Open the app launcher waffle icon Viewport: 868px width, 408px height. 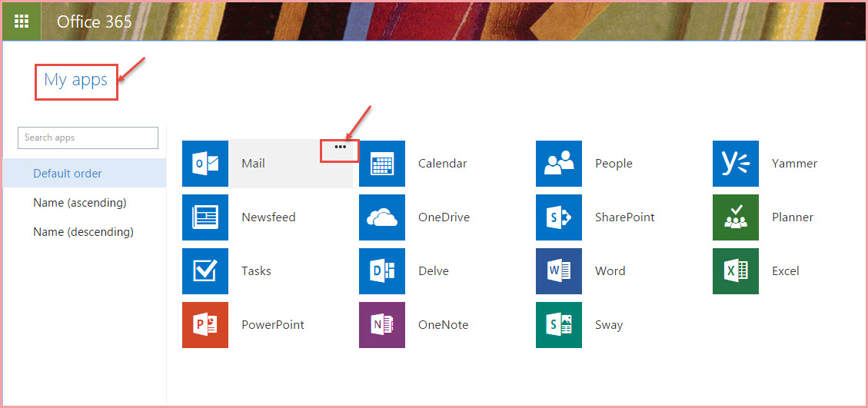click(22, 21)
